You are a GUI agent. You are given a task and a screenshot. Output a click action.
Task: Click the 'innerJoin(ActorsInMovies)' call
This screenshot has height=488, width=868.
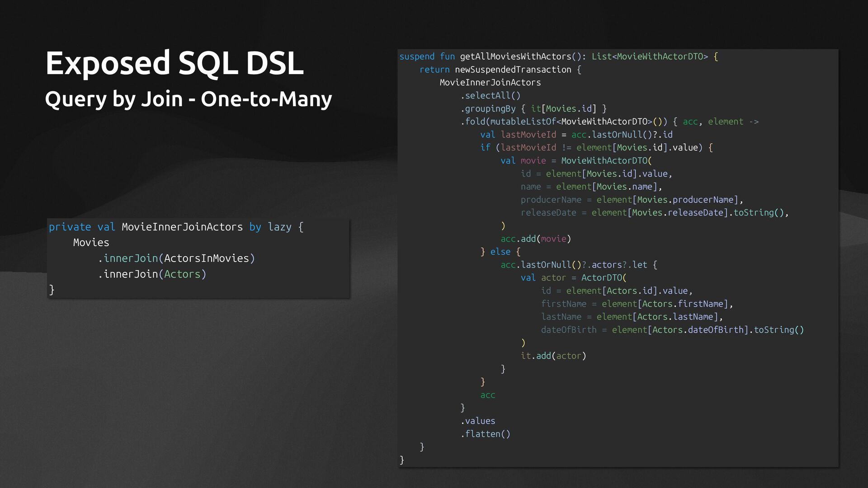coord(176,258)
